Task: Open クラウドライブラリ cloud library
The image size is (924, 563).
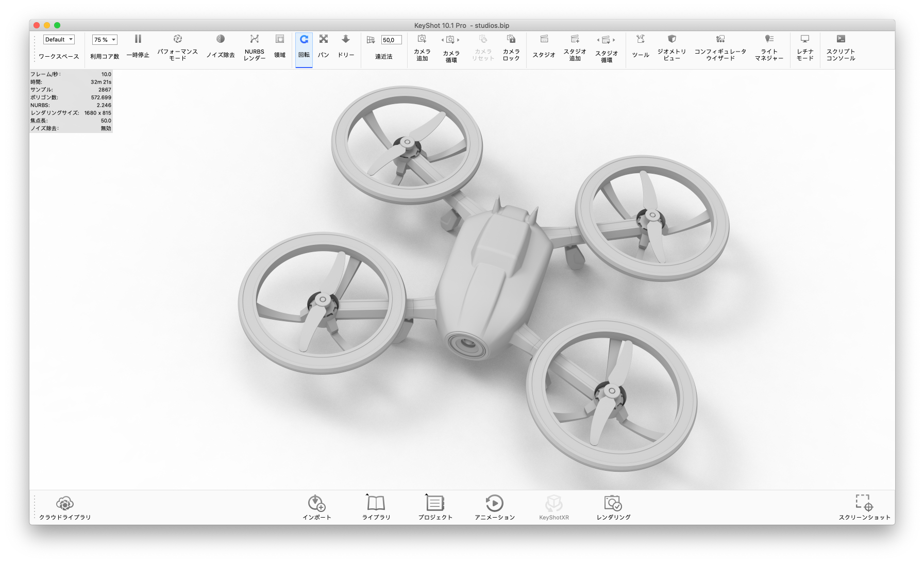Action: coord(65,507)
